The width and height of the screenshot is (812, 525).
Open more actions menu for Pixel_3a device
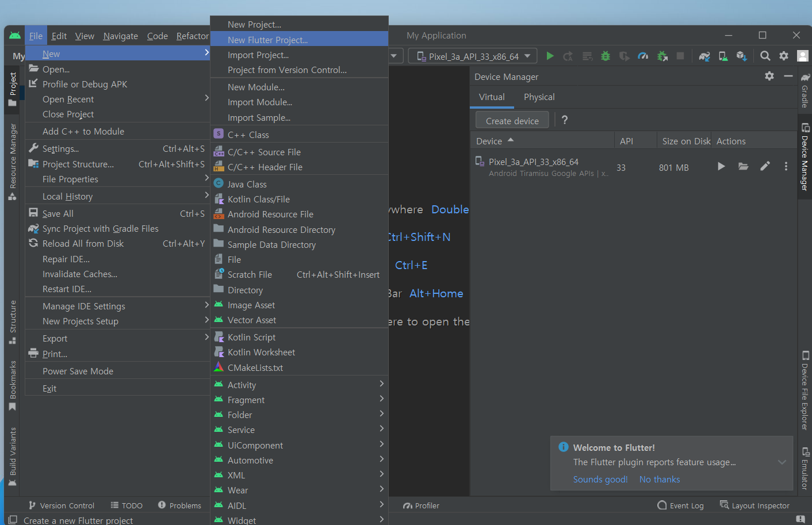pos(786,166)
